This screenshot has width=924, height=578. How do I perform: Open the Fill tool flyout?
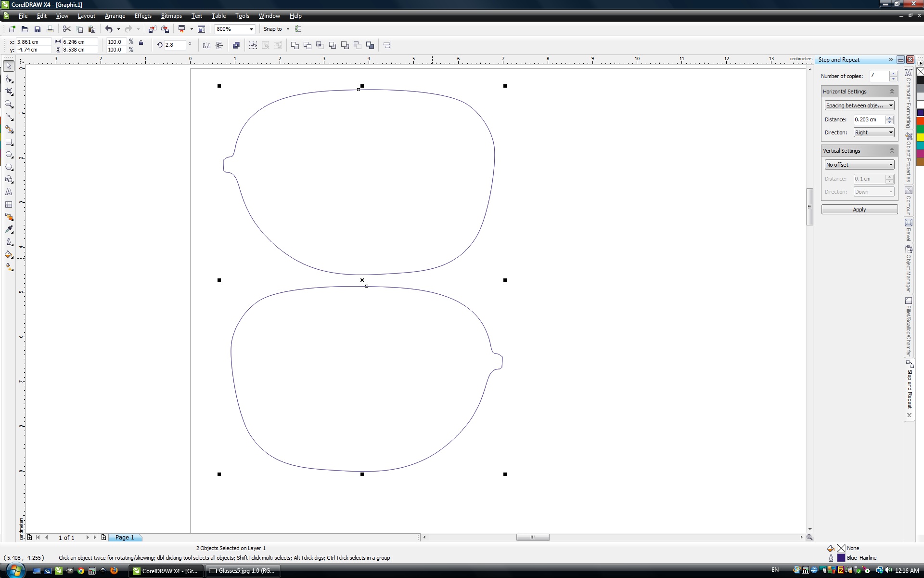(9, 254)
